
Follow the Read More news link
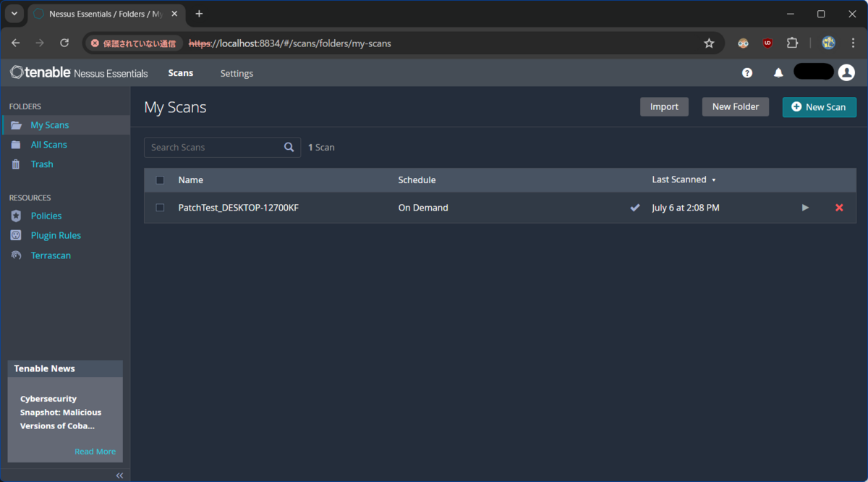coord(95,452)
